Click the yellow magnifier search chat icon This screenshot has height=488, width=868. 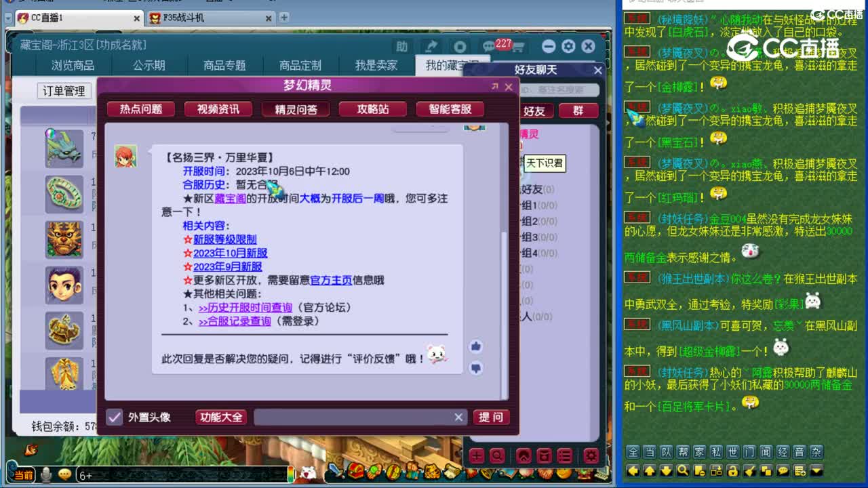coord(683,470)
